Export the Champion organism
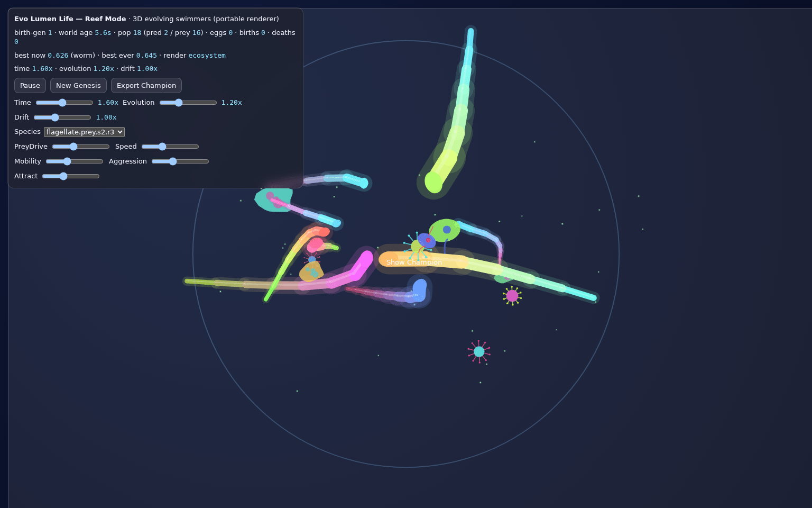 (x=146, y=86)
